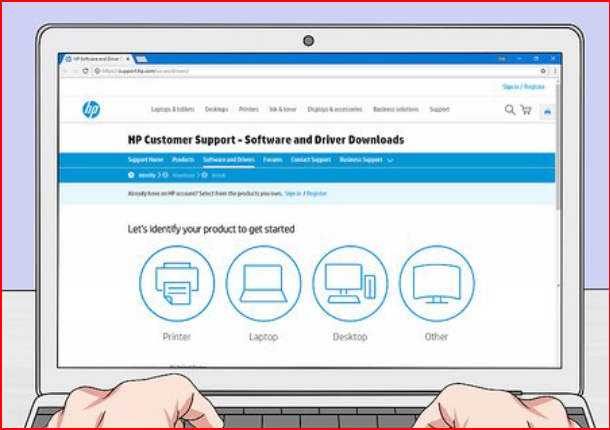
Task: Click the Laptop label text
Action: pyautogui.click(x=263, y=337)
